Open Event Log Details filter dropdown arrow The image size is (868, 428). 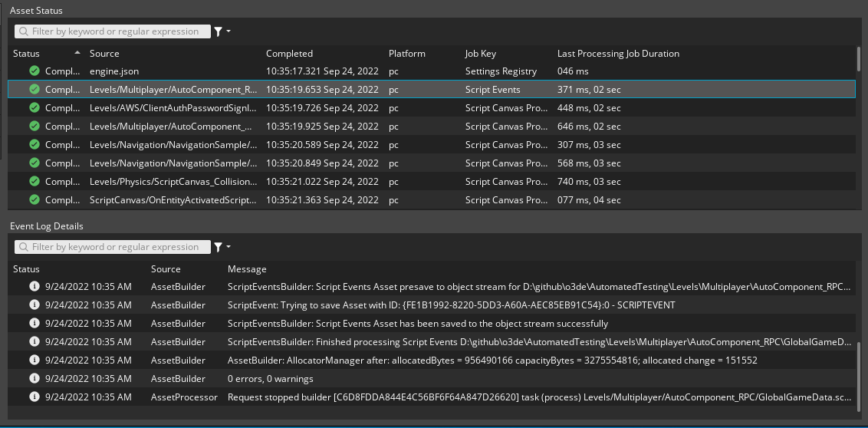pyautogui.click(x=229, y=247)
